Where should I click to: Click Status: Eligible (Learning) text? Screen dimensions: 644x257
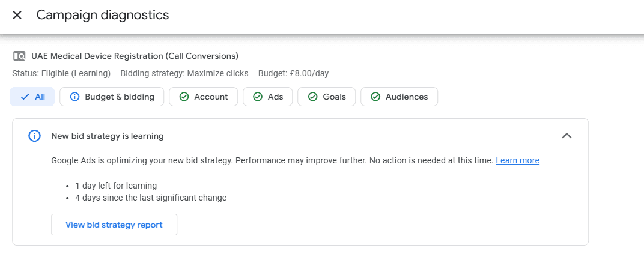62,73
